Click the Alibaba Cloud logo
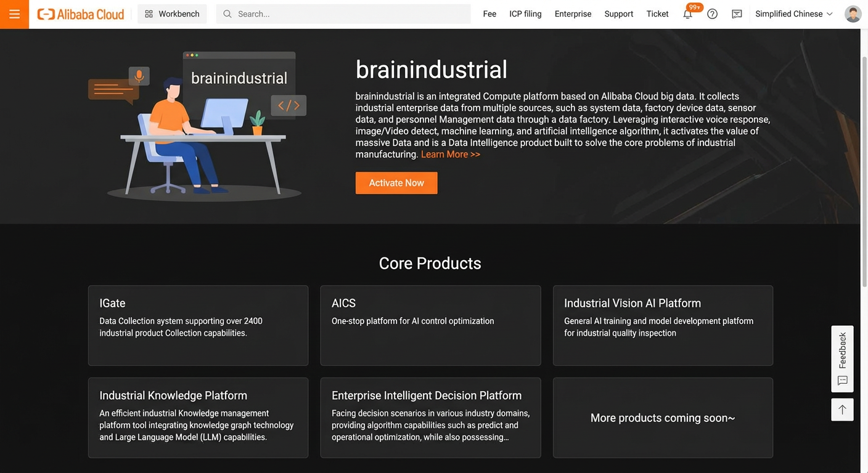Screen dimensions: 868x473 pos(81,14)
